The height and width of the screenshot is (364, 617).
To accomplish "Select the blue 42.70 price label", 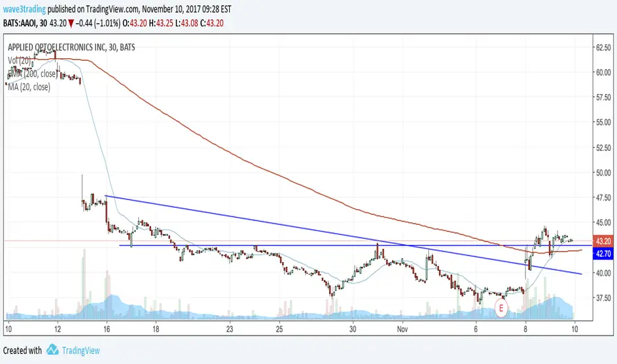I will point(603,254).
